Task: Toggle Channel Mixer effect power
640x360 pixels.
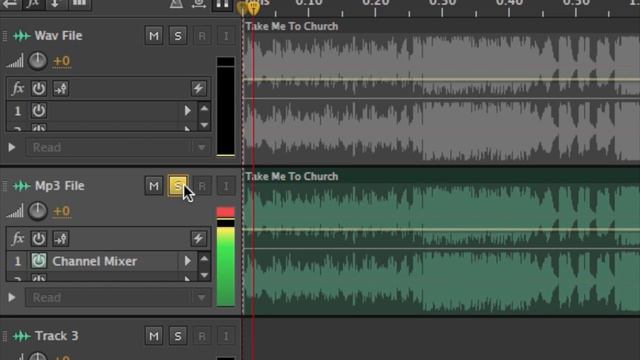Action: pos(39,261)
